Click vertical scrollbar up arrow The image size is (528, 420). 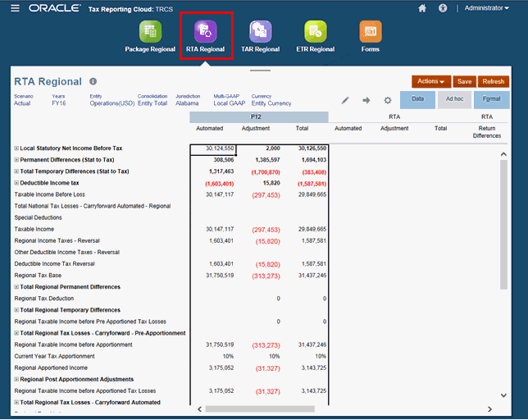(503, 154)
